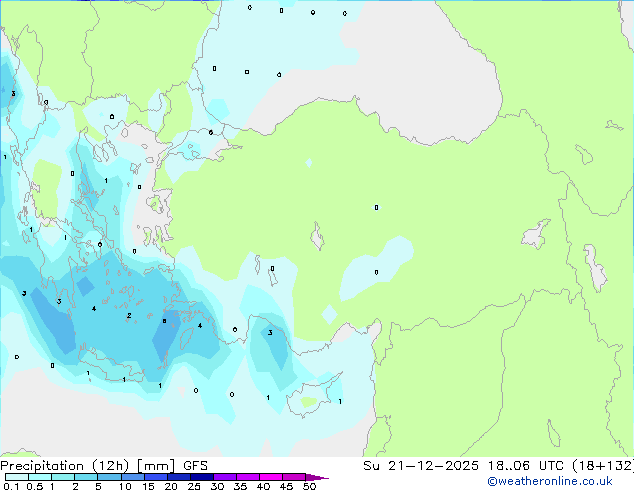Image resolution: width=634 pixels, height=490 pixels.
Task: Click the '0.5' legend scale label
Action: (x=35, y=486)
